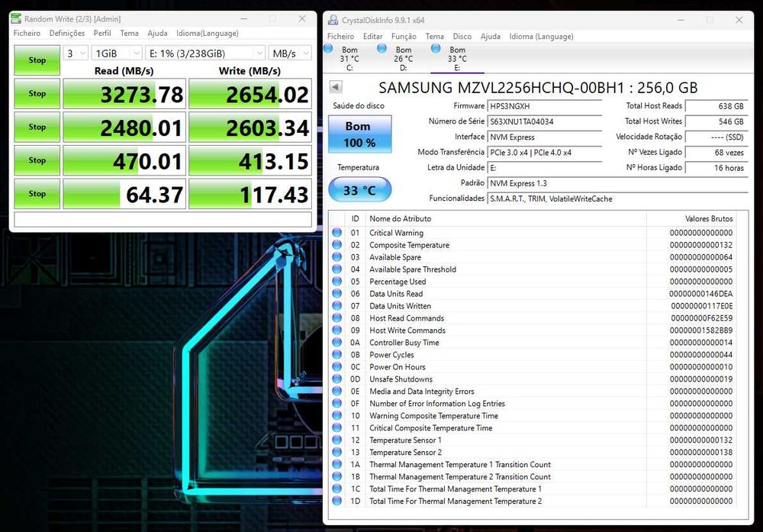Click Total Host Reads value 638 GB
763x532 pixels.
click(716, 106)
